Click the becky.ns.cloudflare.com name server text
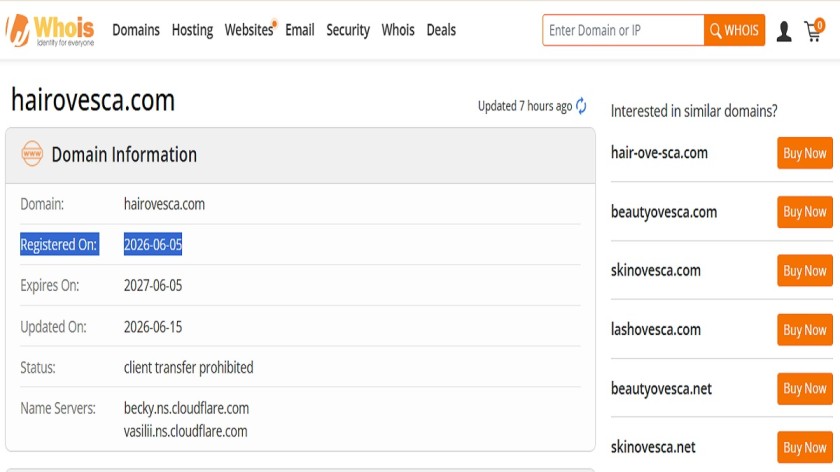 coord(186,408)
